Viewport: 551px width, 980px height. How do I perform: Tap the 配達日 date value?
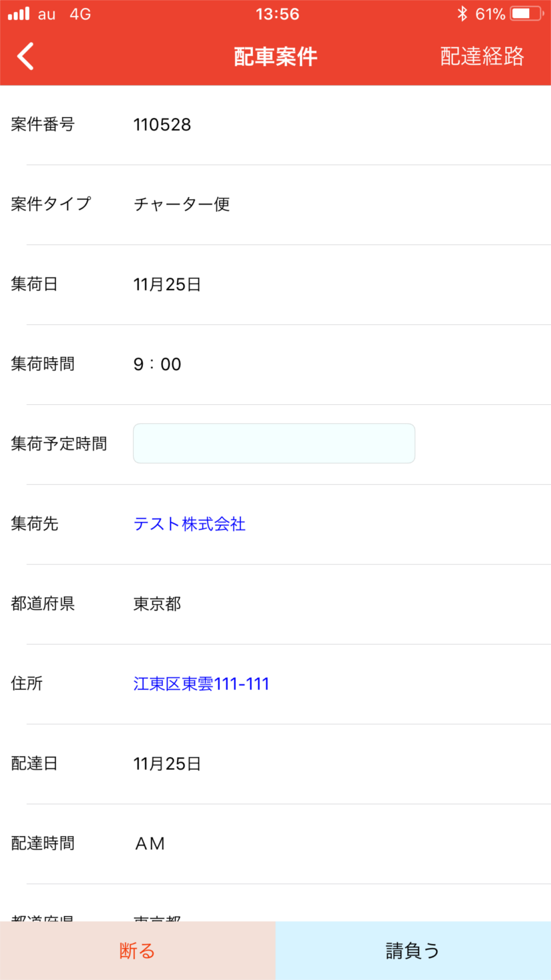point(167,764)
